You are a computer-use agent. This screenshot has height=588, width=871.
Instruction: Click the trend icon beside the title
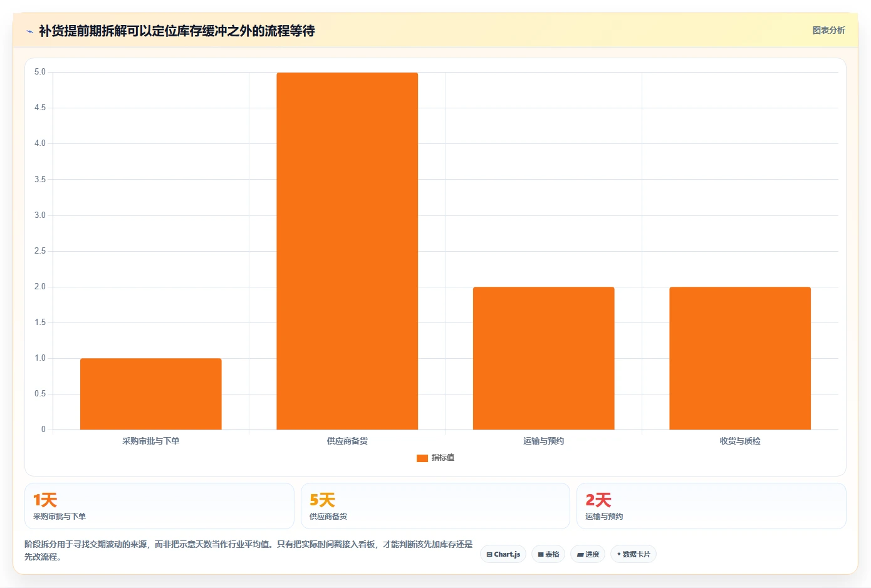pos(29,31)
